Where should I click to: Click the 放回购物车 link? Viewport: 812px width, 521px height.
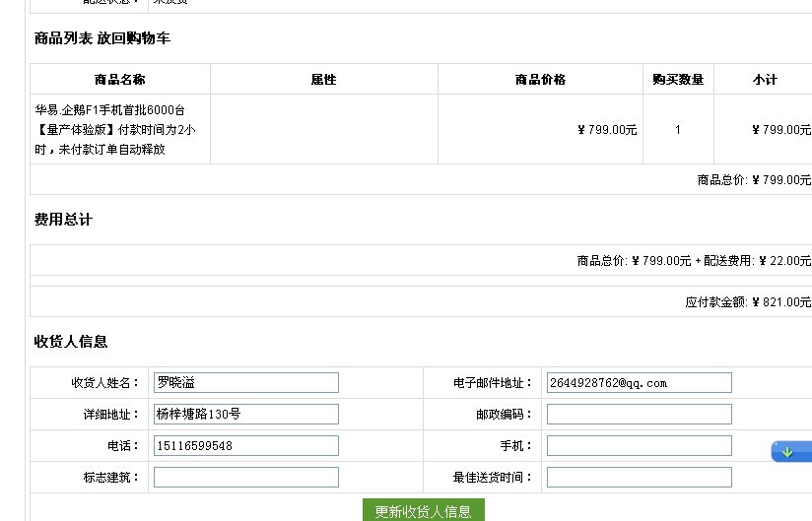coord(134,38)
